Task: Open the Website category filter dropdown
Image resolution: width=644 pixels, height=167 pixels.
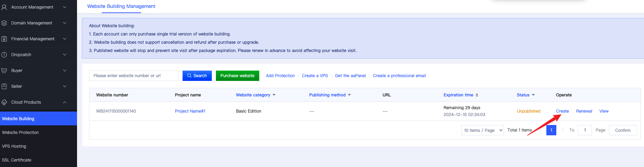Action: pyautogui.click(x=274, y=95)
